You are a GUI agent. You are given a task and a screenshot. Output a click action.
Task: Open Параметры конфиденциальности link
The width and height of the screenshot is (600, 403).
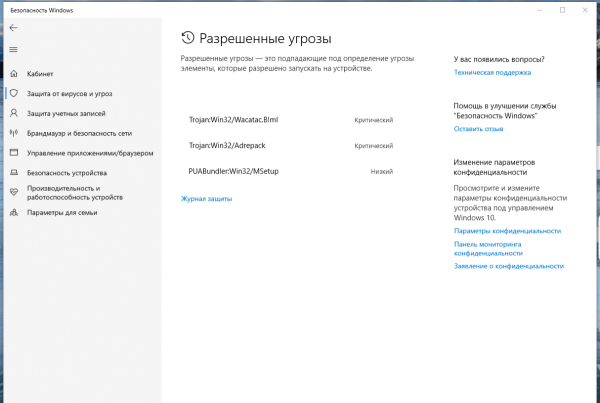(507, 231)
